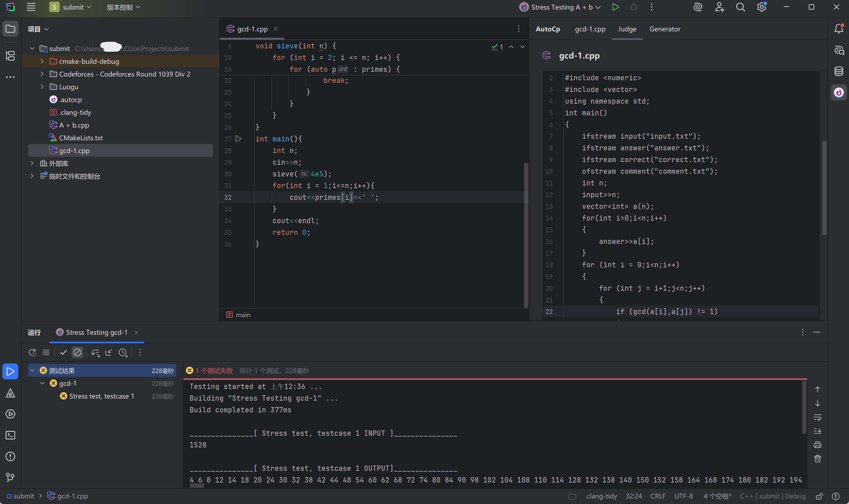The height and width of the screenshot is (504, 849).
Task: Click the Search Everywhere magnifier icon
Action: point(740,7)
